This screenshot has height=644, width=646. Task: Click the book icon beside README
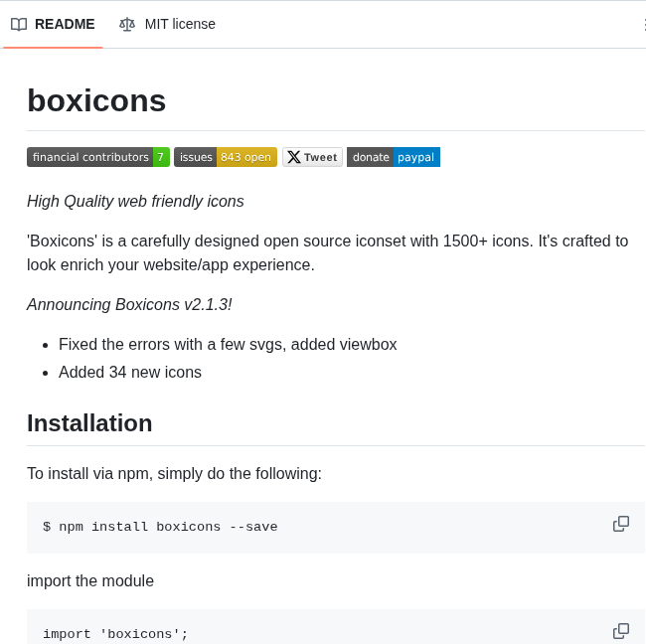tap(19, 24)
